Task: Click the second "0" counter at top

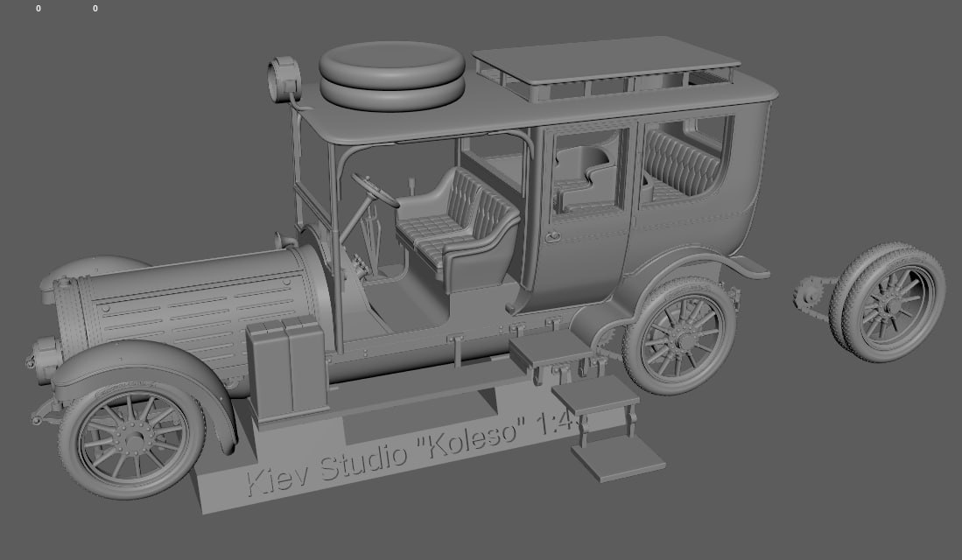Action: pyautogui.click(x=95, y=9)
